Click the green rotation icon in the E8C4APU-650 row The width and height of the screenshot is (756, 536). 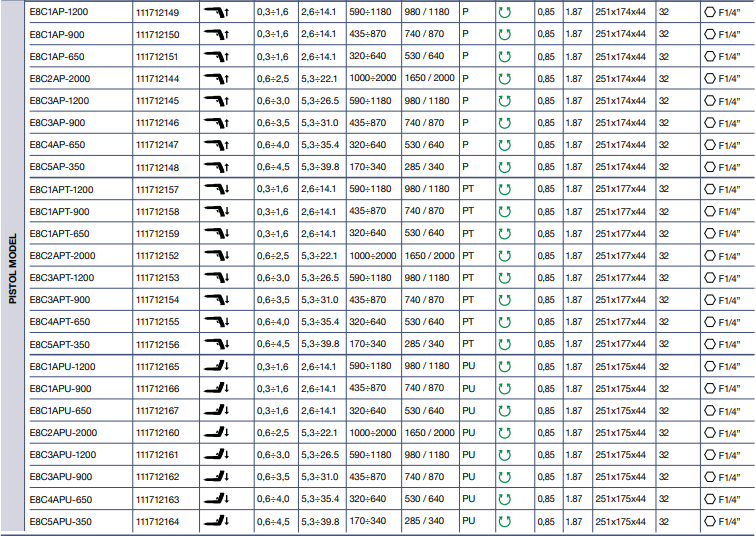coord(504,499)
